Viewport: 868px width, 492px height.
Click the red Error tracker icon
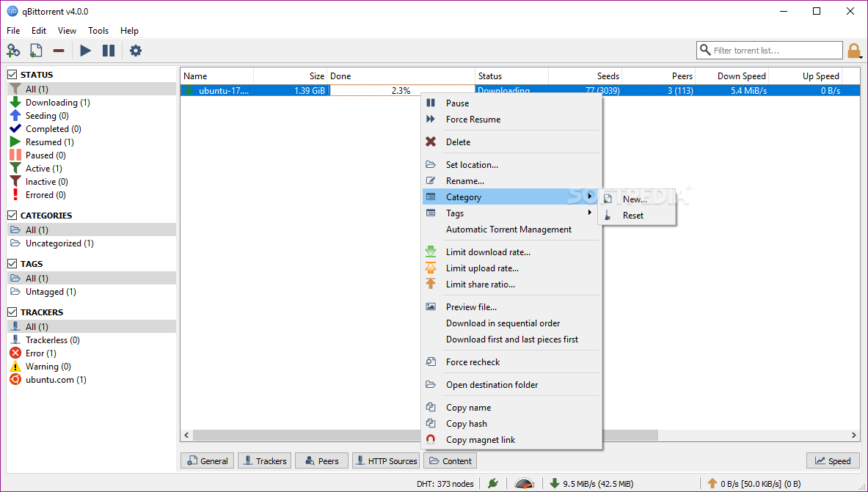(x=15, y=353)
